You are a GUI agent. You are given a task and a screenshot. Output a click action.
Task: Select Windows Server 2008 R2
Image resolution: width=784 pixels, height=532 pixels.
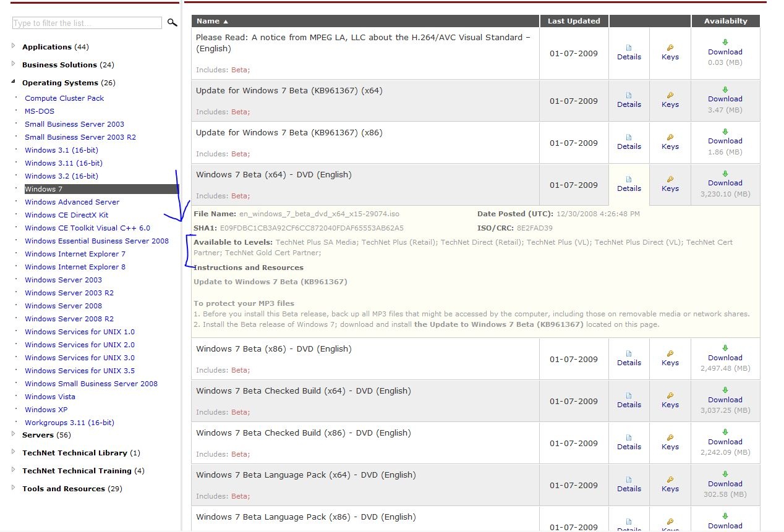[69, 319]
